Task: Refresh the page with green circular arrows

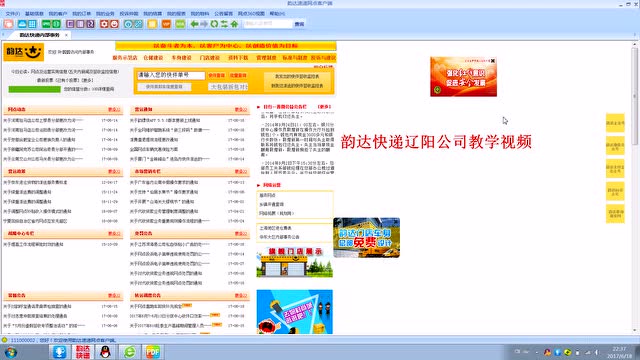Action: pos(214,24)
